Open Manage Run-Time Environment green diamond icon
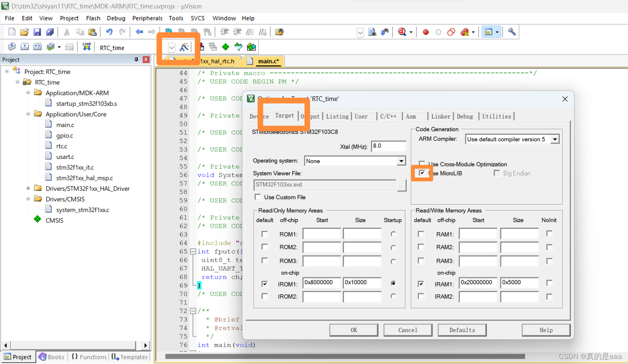The width and height of the screenshot is (628, 364). 225,47
